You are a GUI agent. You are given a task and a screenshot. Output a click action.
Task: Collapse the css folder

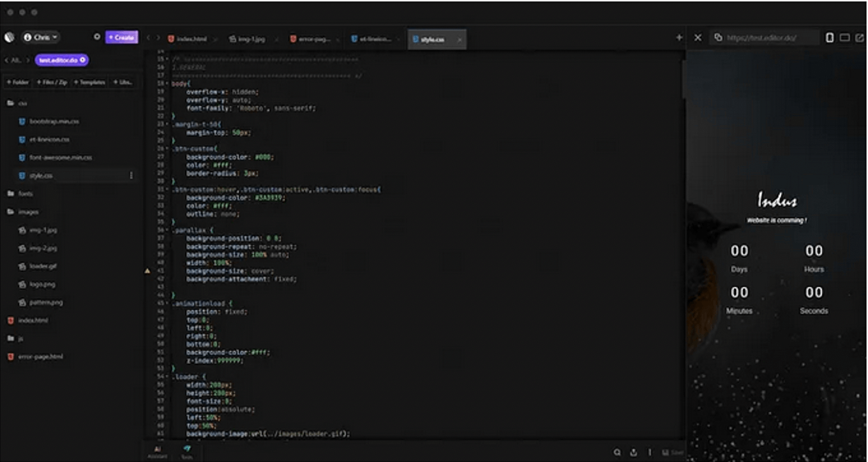coord(18,103)
